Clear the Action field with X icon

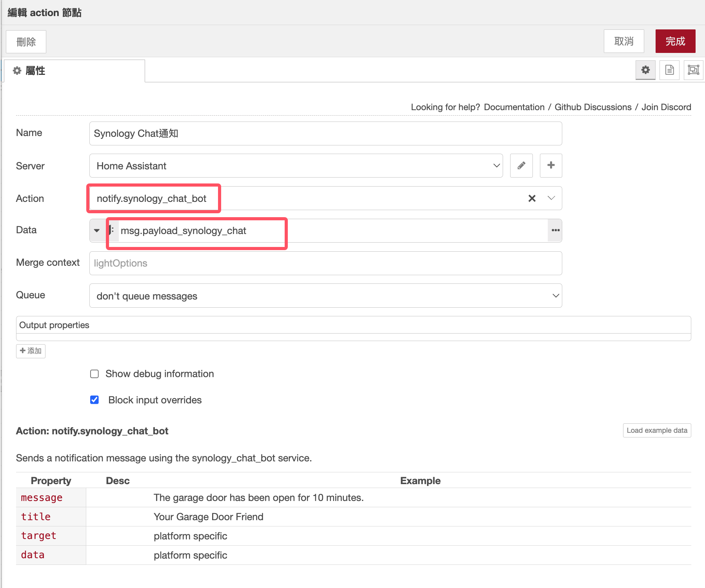(532, 198)
